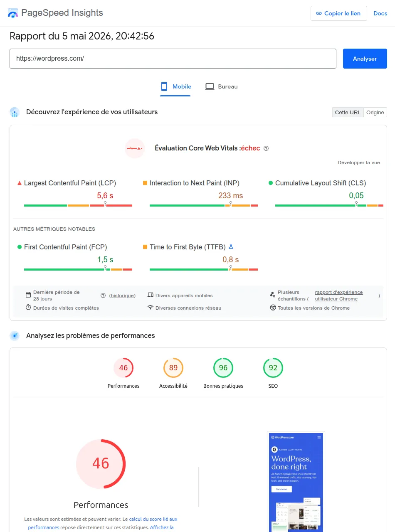Select the Cette URL toggle
Image resolution: width=395 pixels, height=532 pixels.
pos(348,112)
